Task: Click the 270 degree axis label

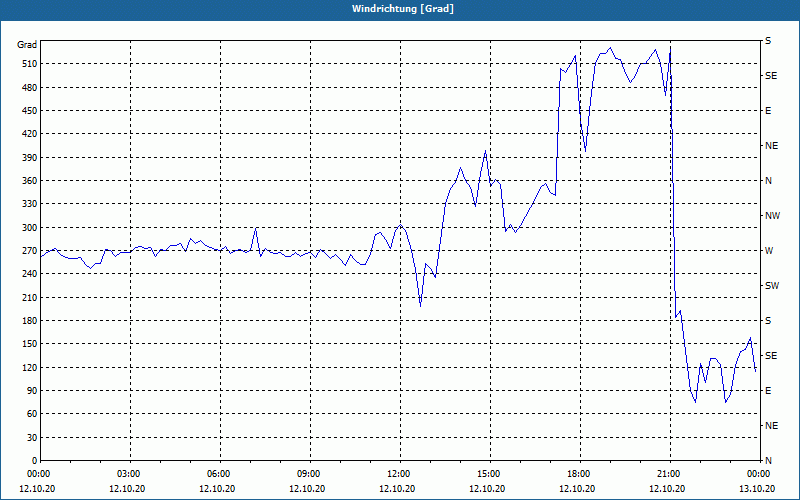Action: pyautogui.click(x=29, y=251)
